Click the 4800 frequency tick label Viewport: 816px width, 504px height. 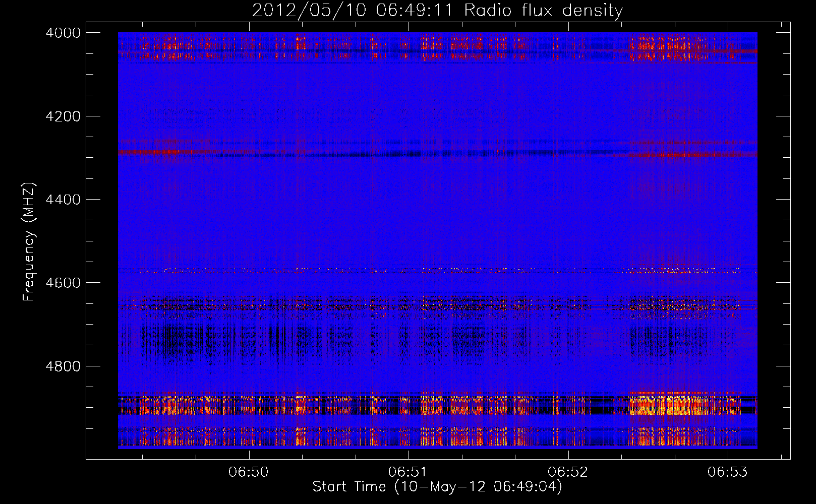(x=63, y=366)
